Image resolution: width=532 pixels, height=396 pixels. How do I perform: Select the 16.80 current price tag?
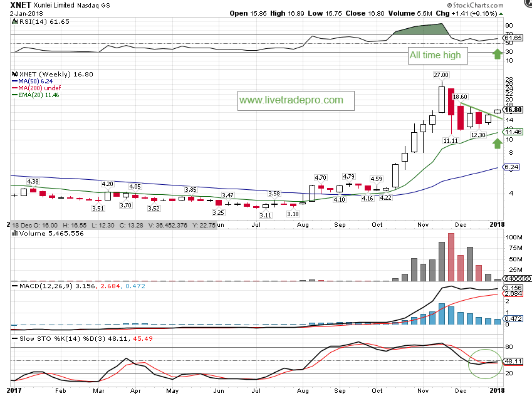click(514, 110)
